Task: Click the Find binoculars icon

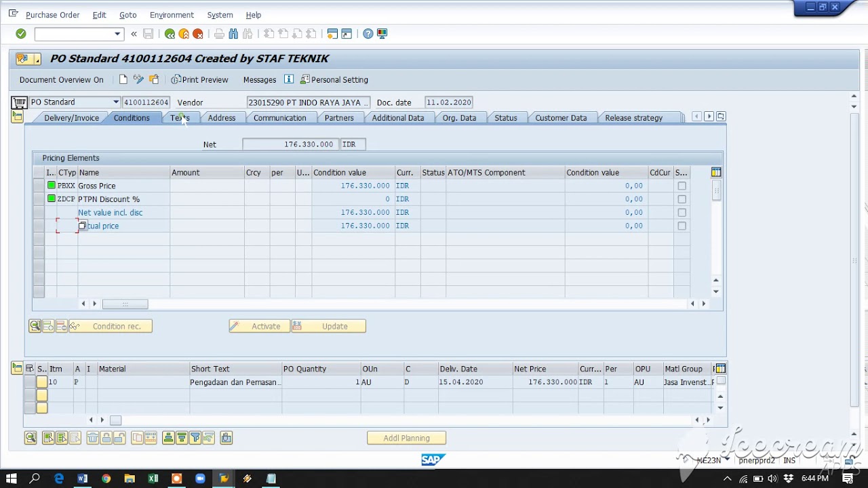Action: pos(233,34)
